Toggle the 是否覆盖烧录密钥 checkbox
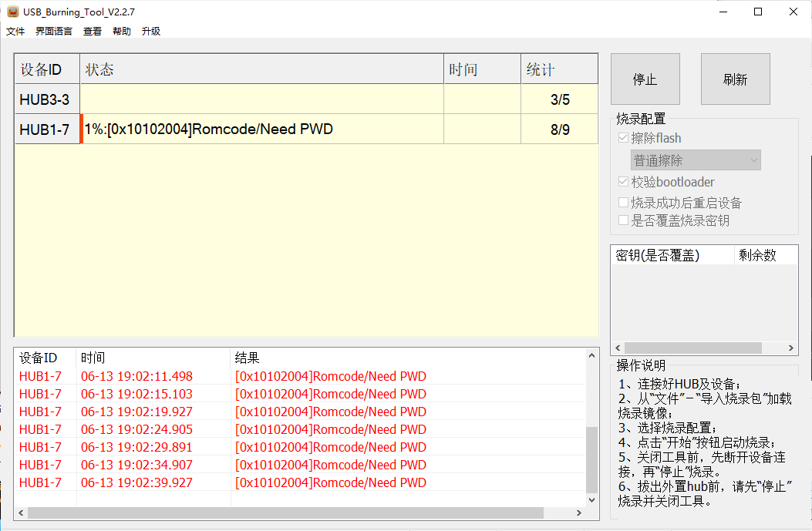 [624, 220]
